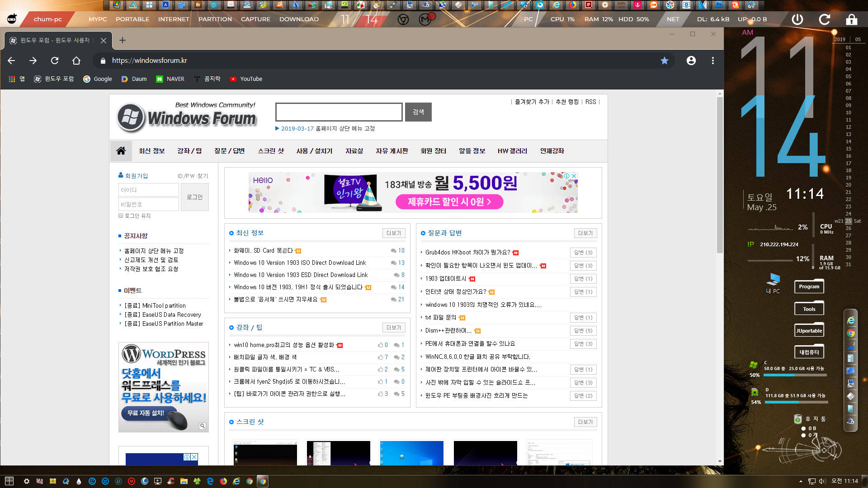This screenshot has height=488, width=868.
Task: Open the RSS link at the top
Action: (590, 102)
